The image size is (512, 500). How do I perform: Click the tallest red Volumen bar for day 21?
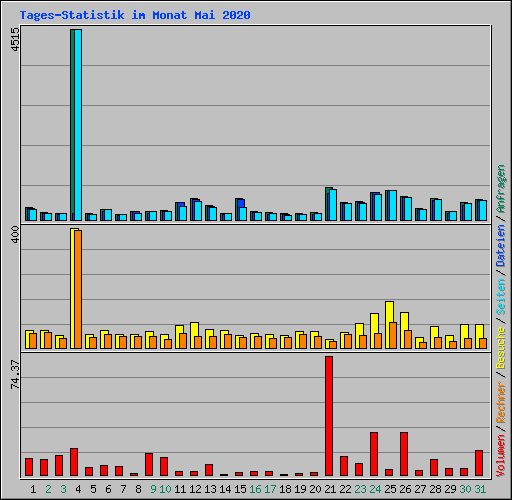click(329, 416)
